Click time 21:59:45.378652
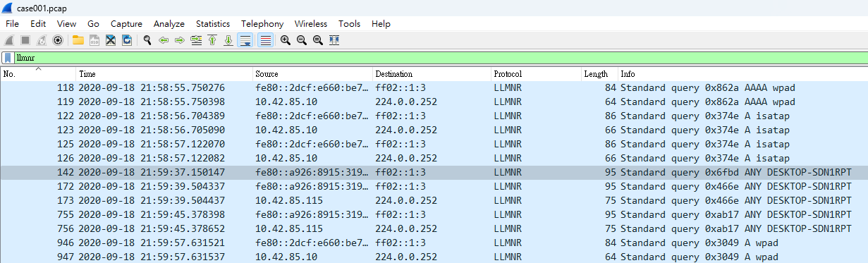868x263 pixels. (x=152, y=229)
